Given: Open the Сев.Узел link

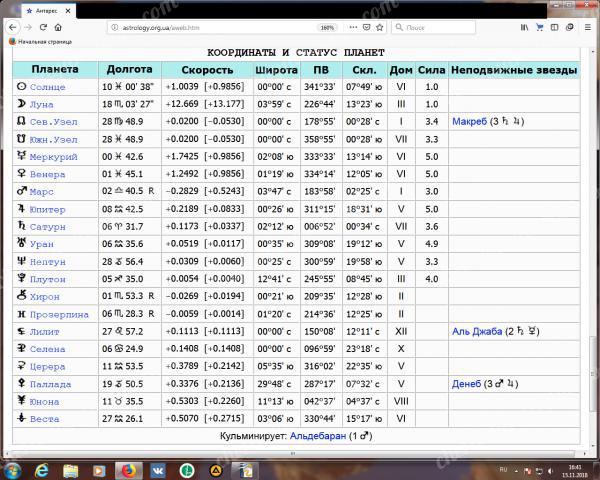Looking at the screenshot, I should click(x=54, y=122).
